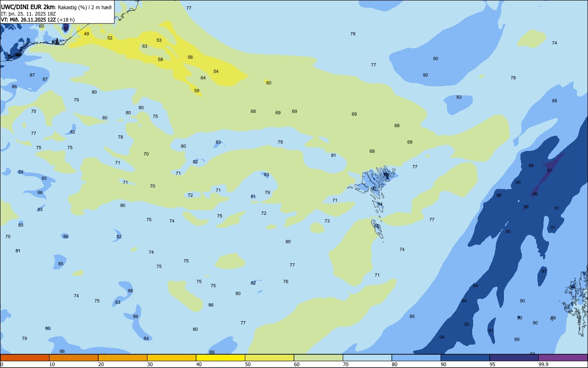Select the map value 54
The image size is (588, 368).
pos(216,72)
